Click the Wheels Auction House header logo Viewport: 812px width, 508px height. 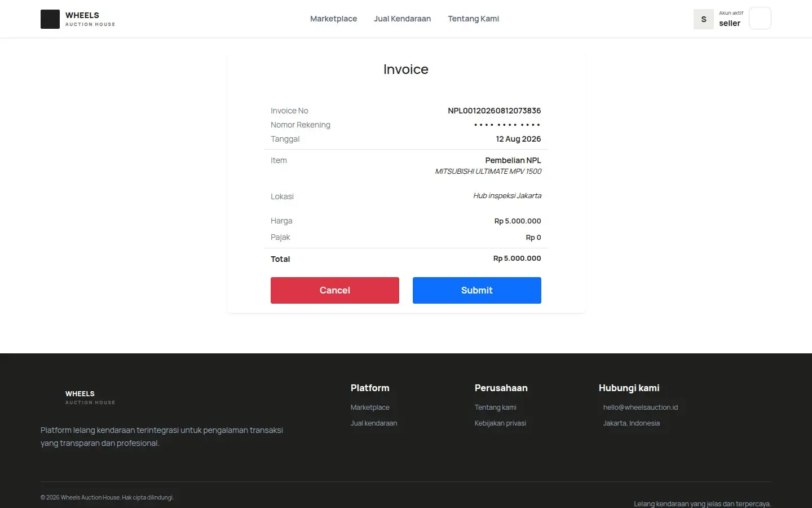pos(78,19)
